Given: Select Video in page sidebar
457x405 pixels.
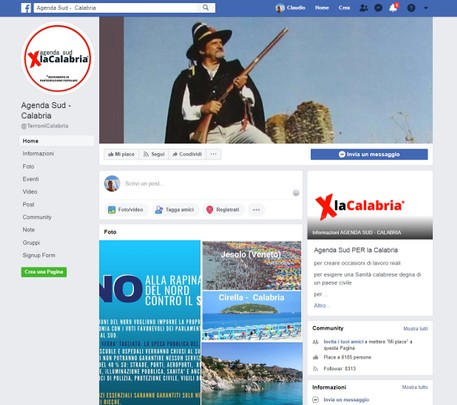Looking at the screenshot, I should 30,191.
